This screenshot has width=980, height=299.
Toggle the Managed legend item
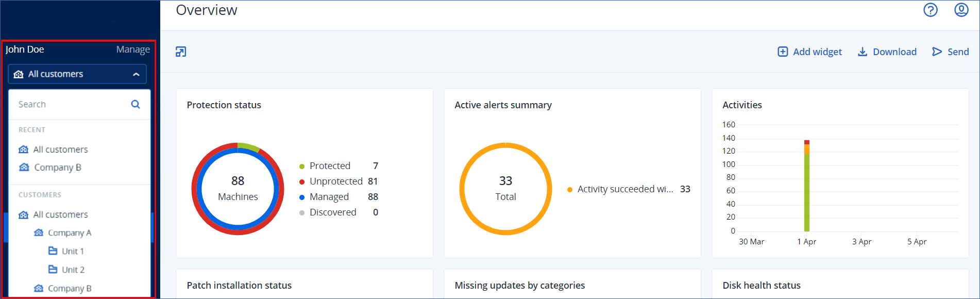329,197
